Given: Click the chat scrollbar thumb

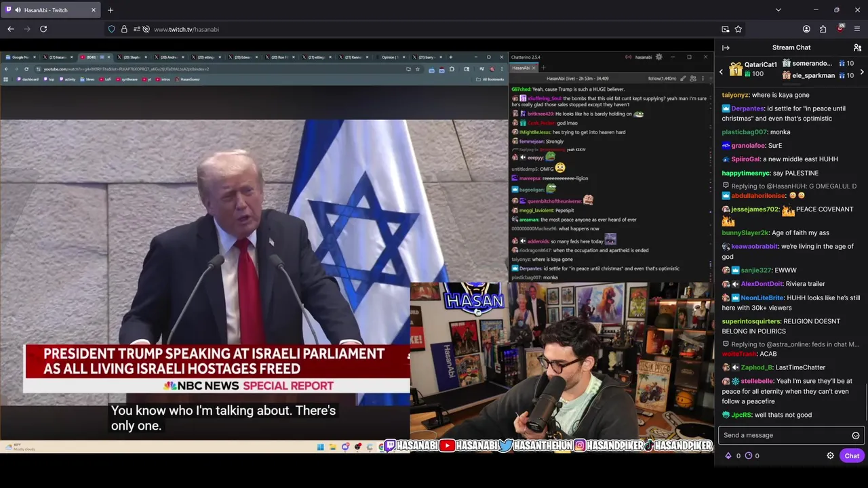Looking at the screenshot, I should point(866,403).
